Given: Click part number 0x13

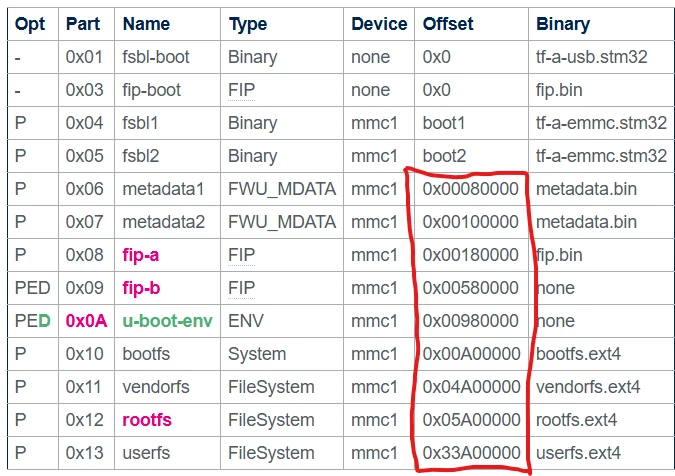Looking at the screenshot, I should (x=84, y=453).
